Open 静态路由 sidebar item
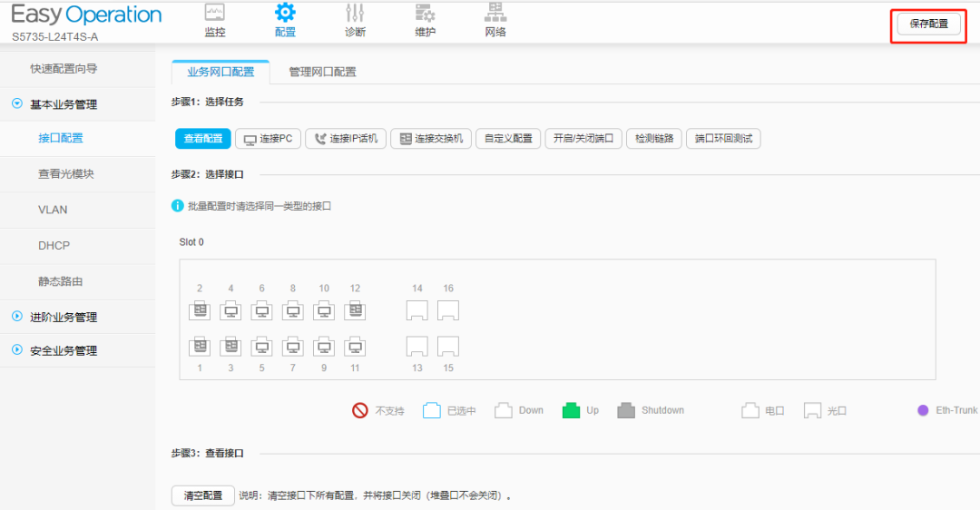The height and width of the screenshot is (510, 980). click(x=60, y=281)
